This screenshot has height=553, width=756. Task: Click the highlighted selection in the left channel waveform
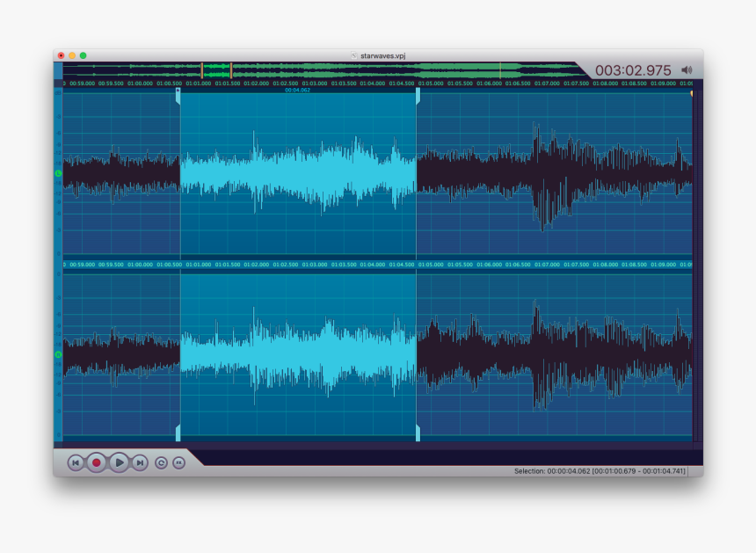[x=298, y=173]
